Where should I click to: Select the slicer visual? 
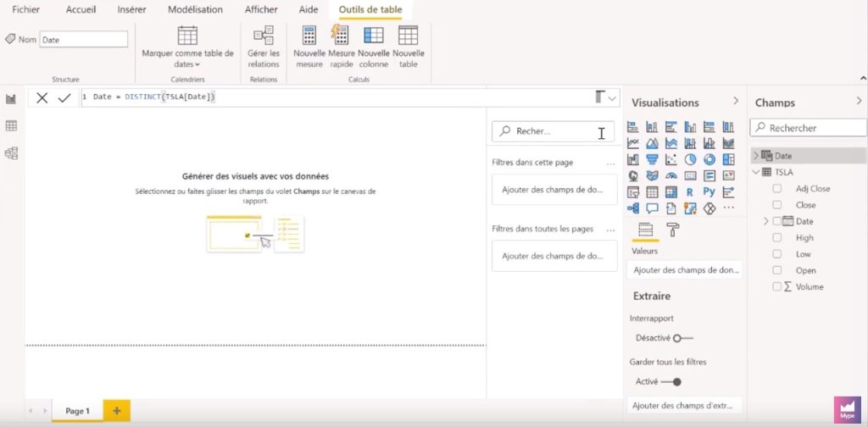632,192
